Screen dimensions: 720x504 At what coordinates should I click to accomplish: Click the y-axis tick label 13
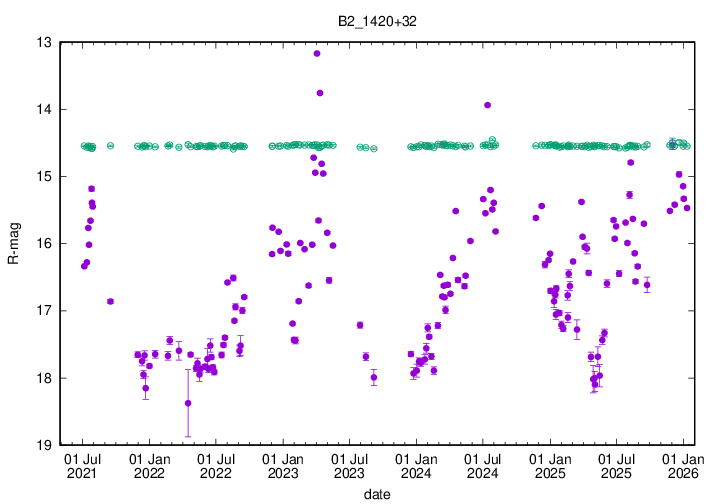(x=45, y=42)
